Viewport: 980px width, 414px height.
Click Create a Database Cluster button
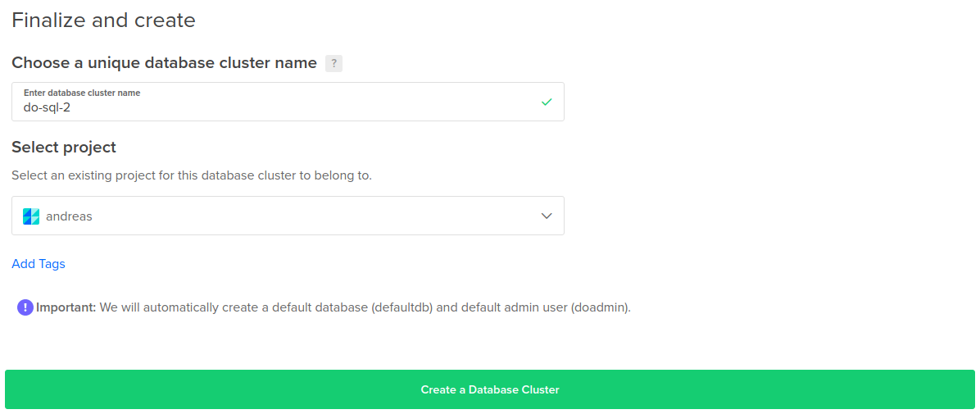(x=489, y=389)
